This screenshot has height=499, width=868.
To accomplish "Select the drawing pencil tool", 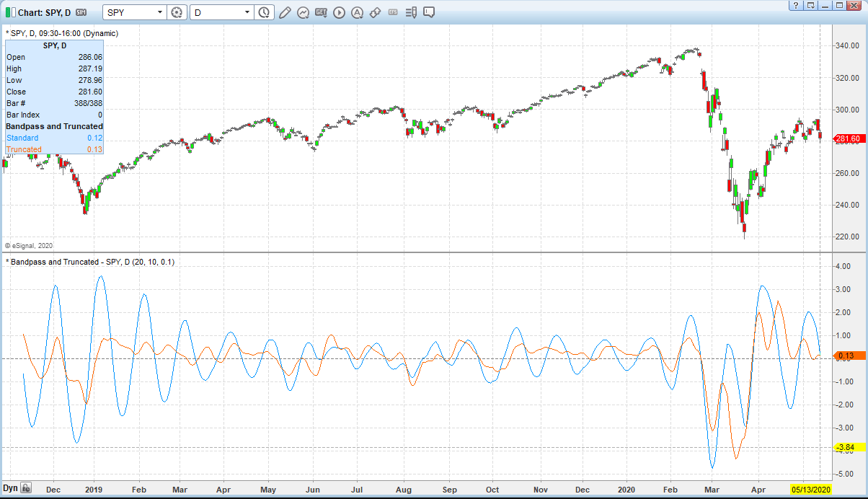I will (x=285, y=12).
